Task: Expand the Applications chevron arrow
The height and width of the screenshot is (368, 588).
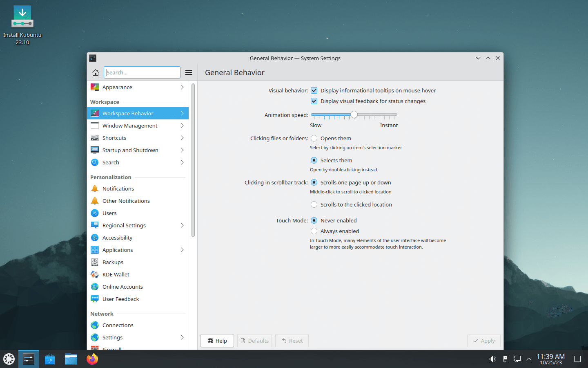Action: pyautogui.click(x=182, y=250)
